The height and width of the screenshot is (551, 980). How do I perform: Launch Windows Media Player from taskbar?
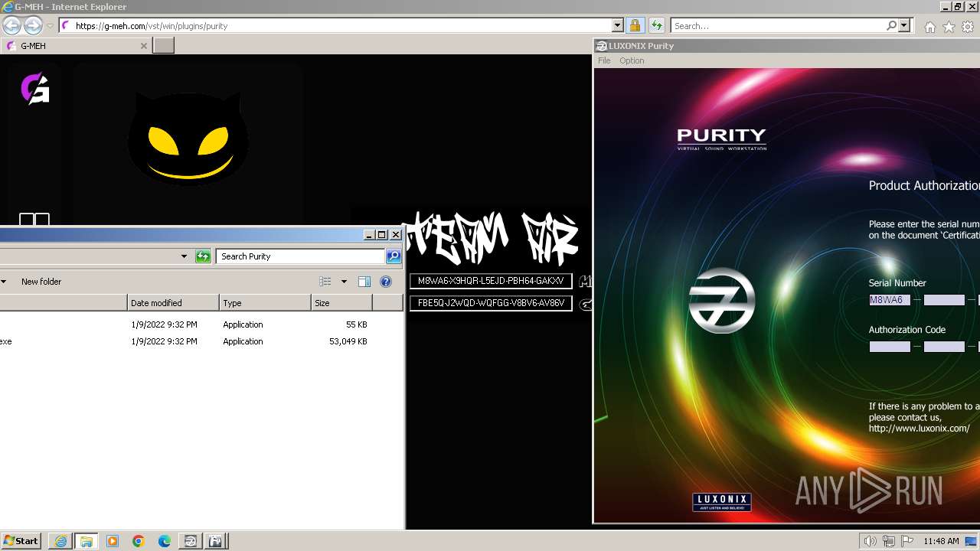(x=113, y=541)
